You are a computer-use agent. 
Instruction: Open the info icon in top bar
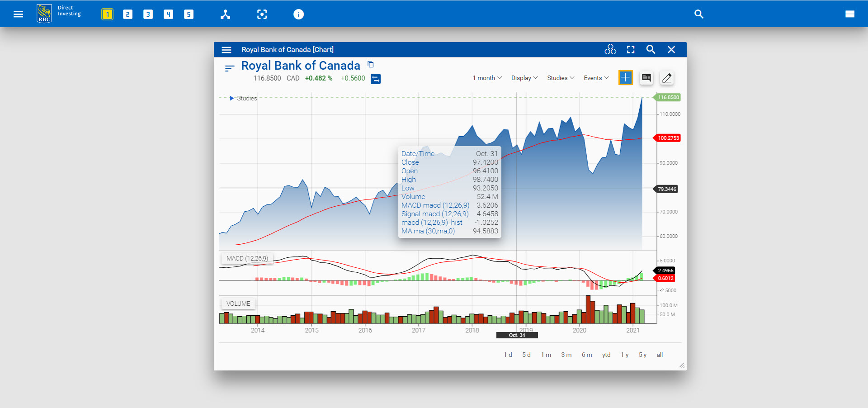click(298, 14)
